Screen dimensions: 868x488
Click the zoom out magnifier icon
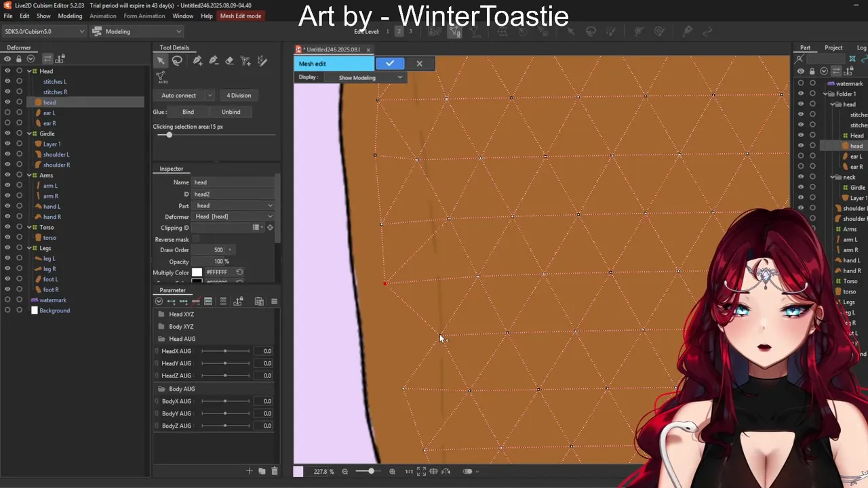[x=344, y=471]
